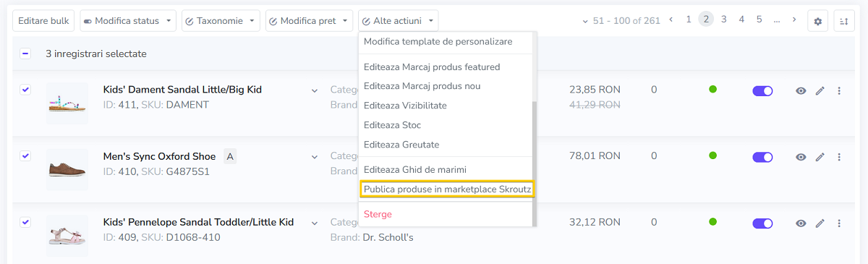This screenshot has width=868, height=264.
Task: Open more options for Kids' Dament Sandal
Action: pos(839,90)
